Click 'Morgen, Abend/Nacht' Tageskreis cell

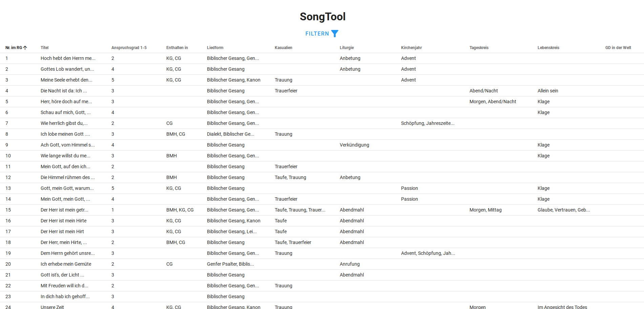coord(493,102)
